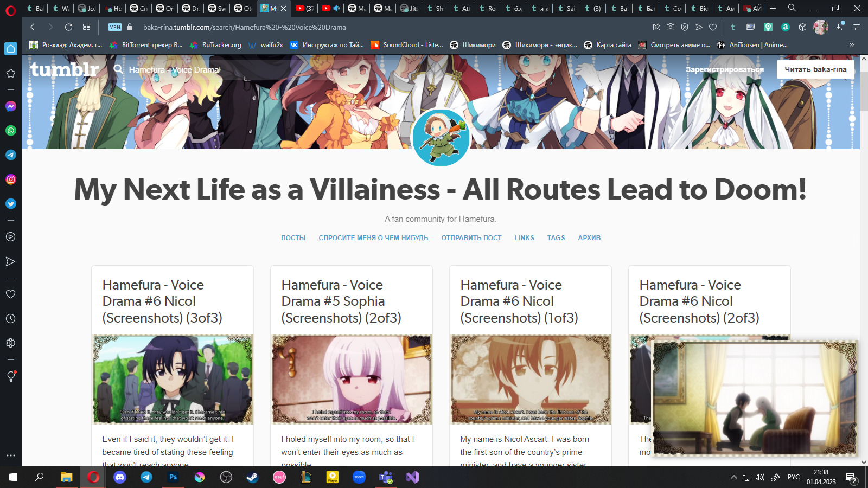Open the Sophia voice drama screenshot thumbnail
Viewport: 868px width, 488px height.
(x=352, y=379)
